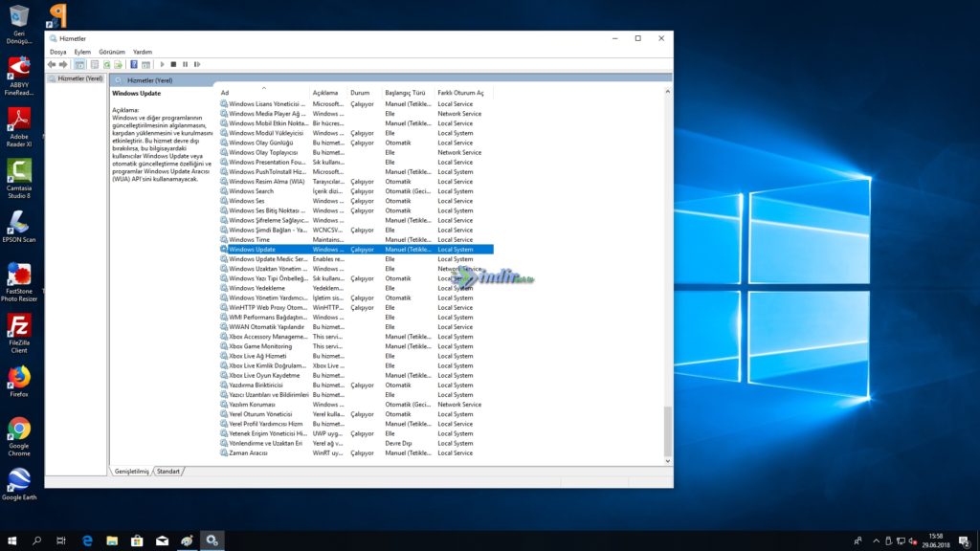Select the Google Earth desktop icon

point(19,484)
